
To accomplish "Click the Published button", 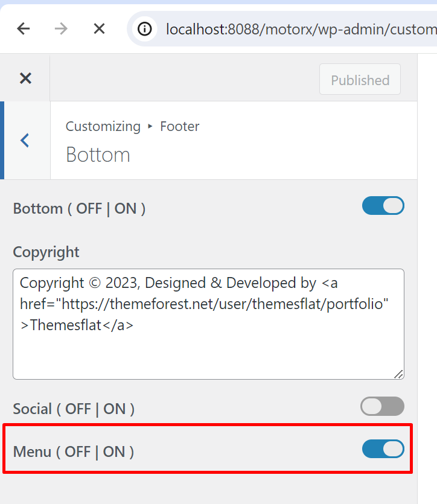I will click(360, 80).
